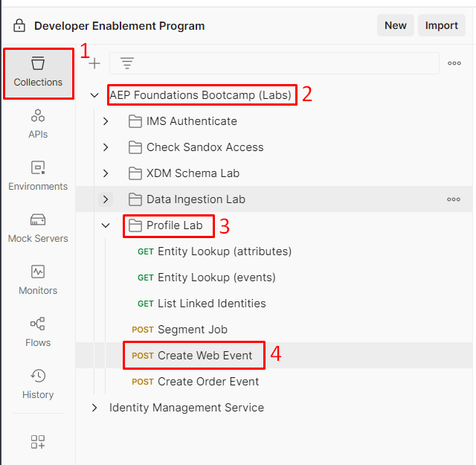Expand Check Sandox Access folder chevron
Screen dimensions: 476x465
tap(106, 147)
